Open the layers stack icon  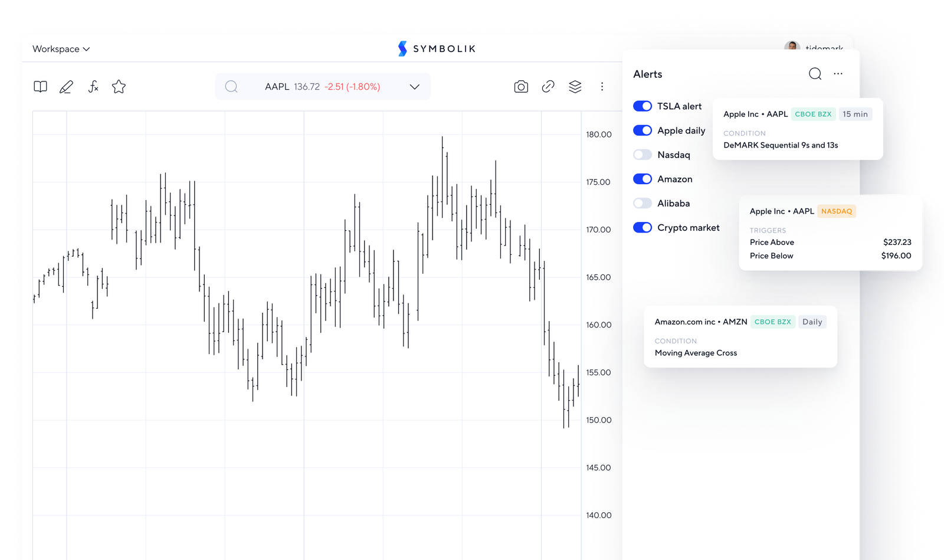coord(575,87)
